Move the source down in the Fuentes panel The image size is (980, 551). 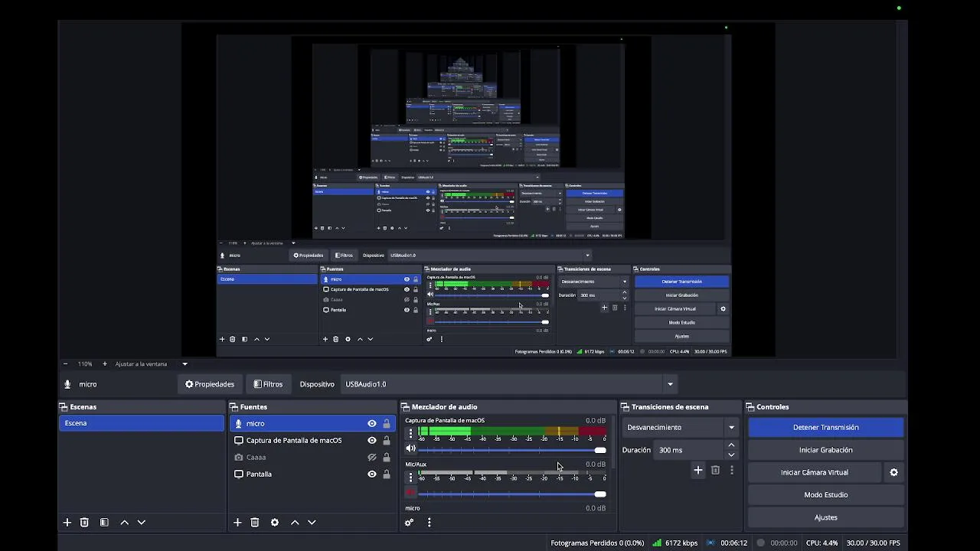pyautogui.click(x=312, y=523)
